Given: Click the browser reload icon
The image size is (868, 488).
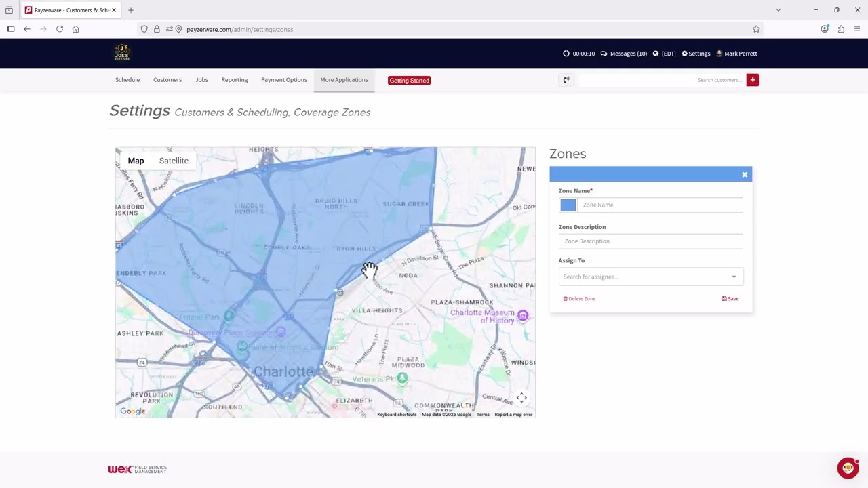Looking at the screenshot, I should (60, 29).
